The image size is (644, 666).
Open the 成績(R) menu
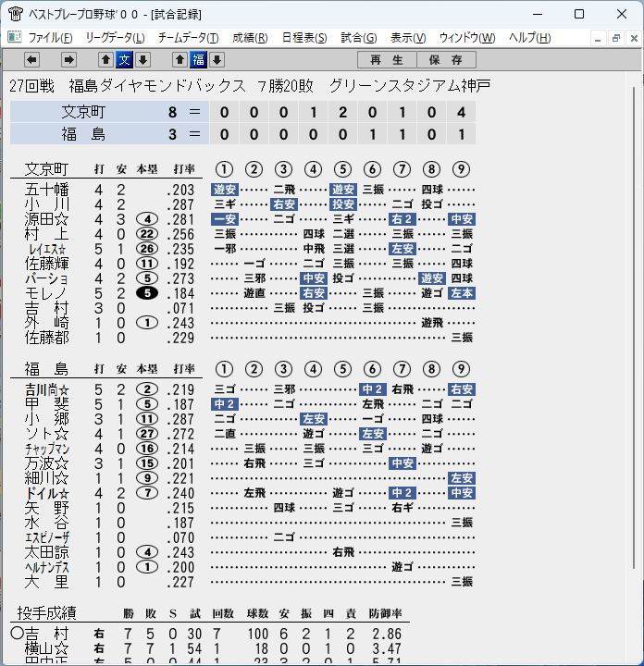pos(250,38)
